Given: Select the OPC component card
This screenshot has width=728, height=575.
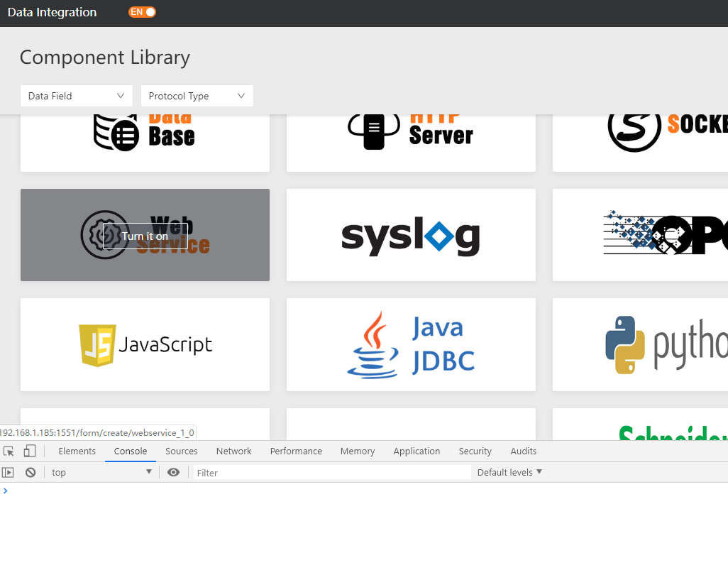Looking at the screenshot, I should (x=640, y=235).
